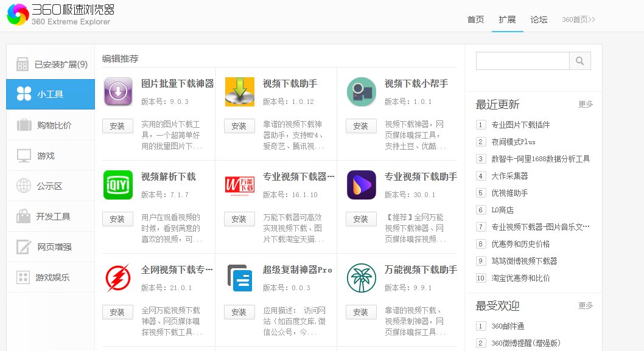The height and width of the screenshot is (351, 644).
Task: Open the 视频下载小帮手 title
Action: tap(416, 84)
